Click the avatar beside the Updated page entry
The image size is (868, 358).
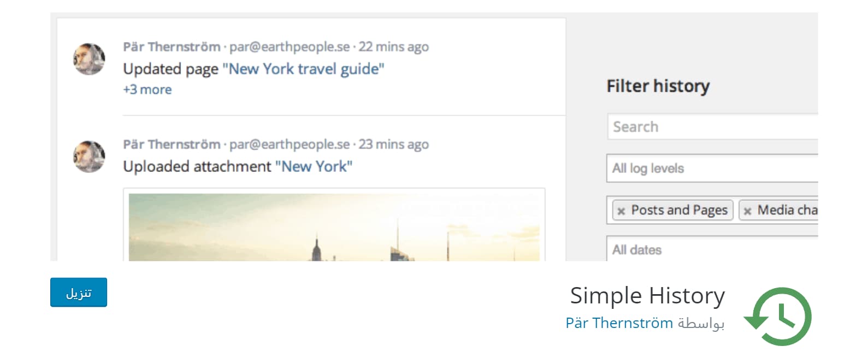(x=89, y=59)
